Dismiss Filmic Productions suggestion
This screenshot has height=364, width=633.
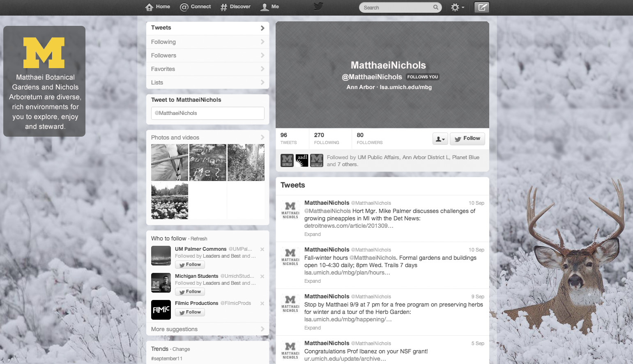pos(262,303)
